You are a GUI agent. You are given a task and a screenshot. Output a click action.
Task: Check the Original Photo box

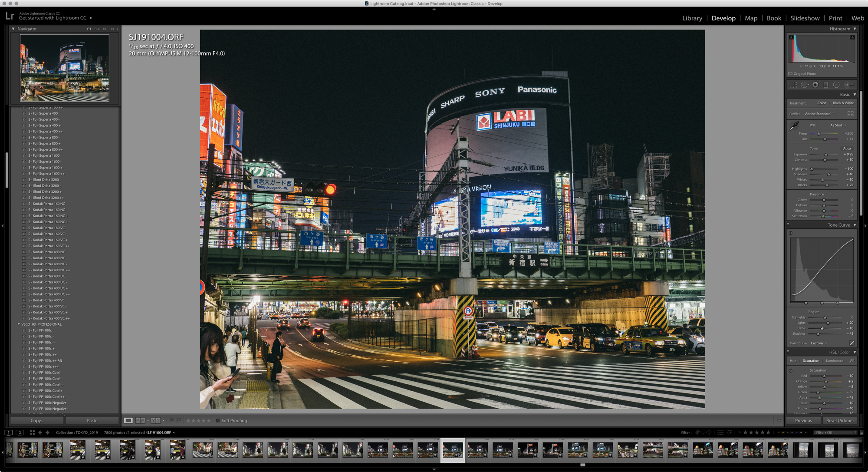(x=790, y=74)
